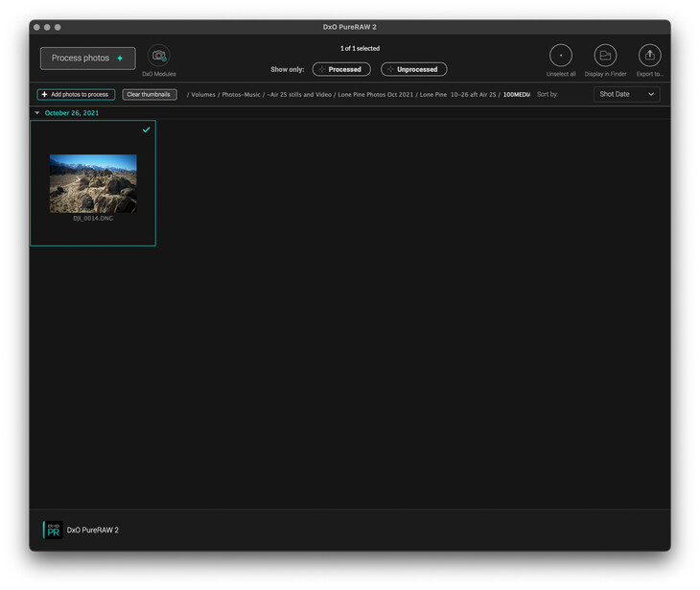Click Add photos to process button
This screenshot has width=700, height=590.
[76, 94]
